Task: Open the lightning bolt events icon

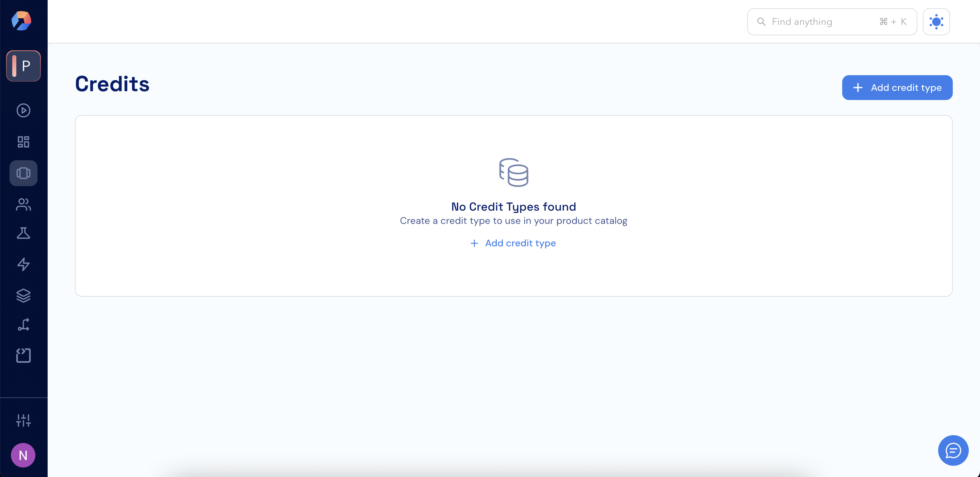Action: click(x=23, y=264)
